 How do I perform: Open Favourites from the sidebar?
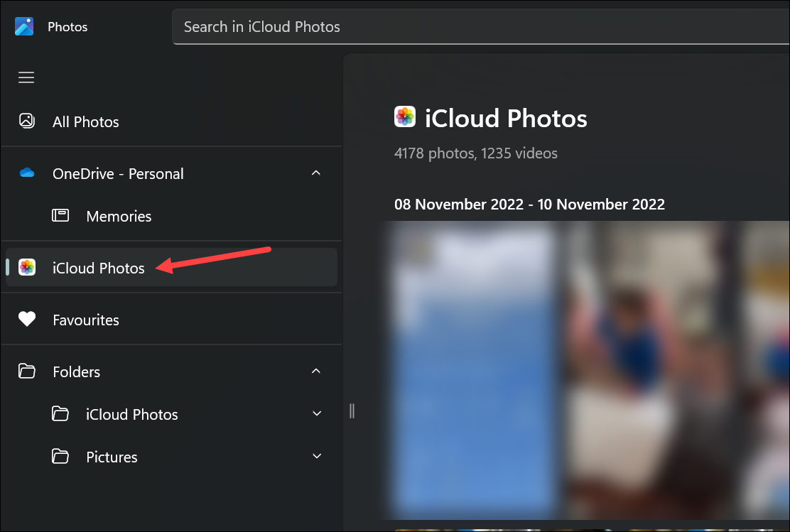85,319
